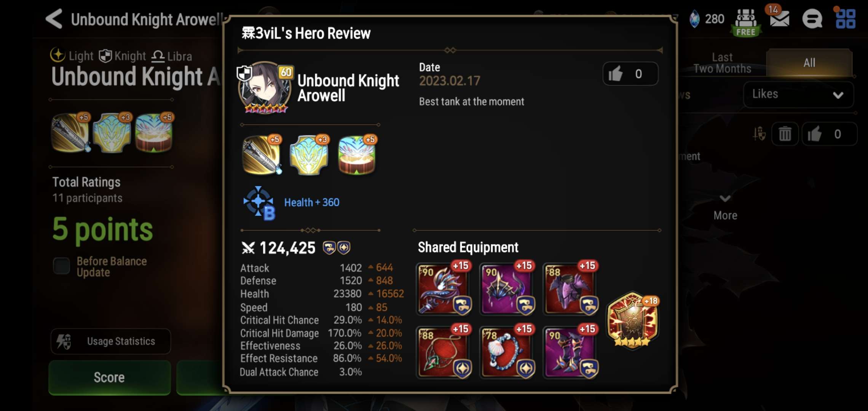This screenshot has height=411, width=868.
Task: View the +18 artifact shield icon
Action: point(633,320)
